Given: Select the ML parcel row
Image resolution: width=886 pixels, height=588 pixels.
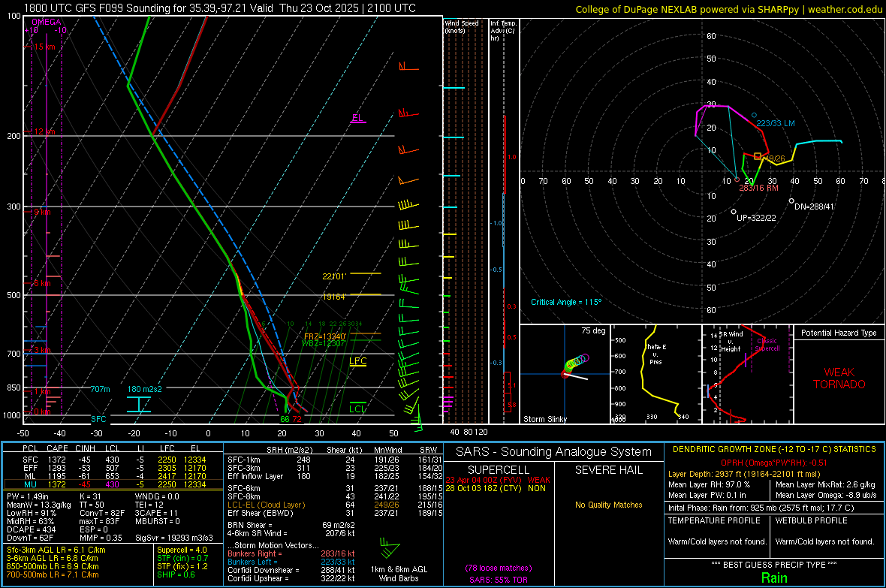Looking at the screenshot, I should tap(113, 476).
